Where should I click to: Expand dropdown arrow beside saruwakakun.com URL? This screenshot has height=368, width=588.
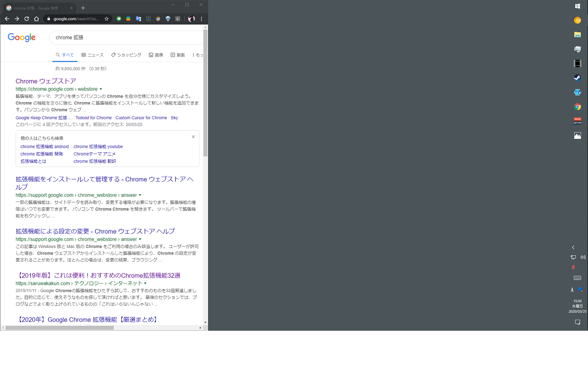point(145,284)
